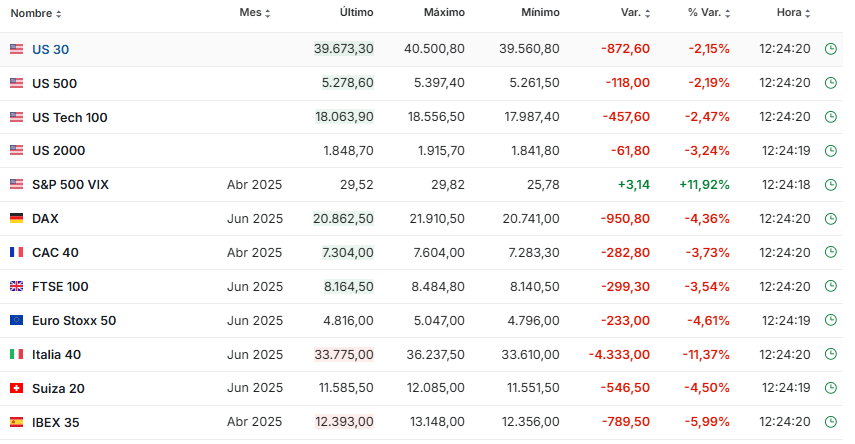Click the clock icon in the S&P 500 VIX row
855x444 pixels.
(x=830, y=185)
